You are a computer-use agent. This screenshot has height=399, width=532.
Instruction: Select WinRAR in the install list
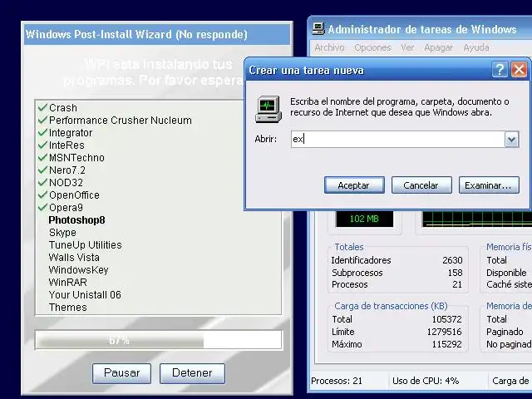pos(68,283)
